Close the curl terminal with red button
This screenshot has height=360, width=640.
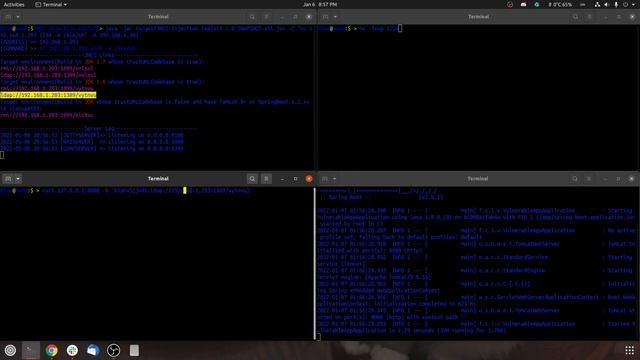[309, 179]
